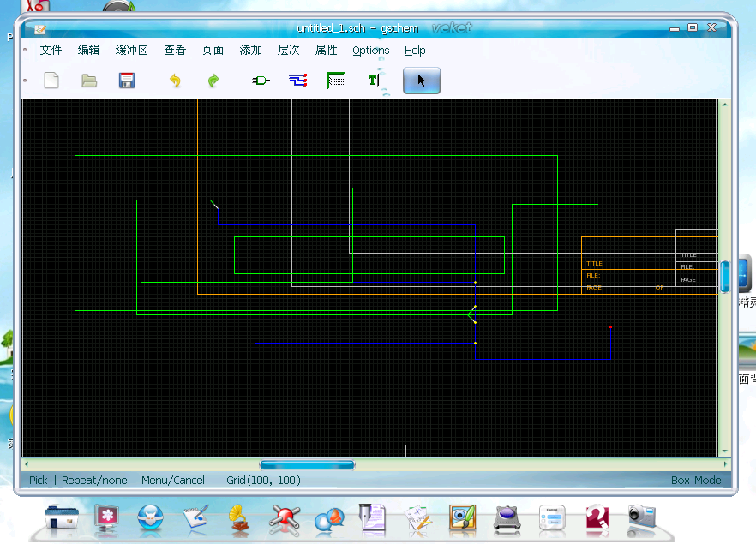Save the schematic with the floppy disk icon
Viewport: 756px width, 544px height.
[127, 81]
